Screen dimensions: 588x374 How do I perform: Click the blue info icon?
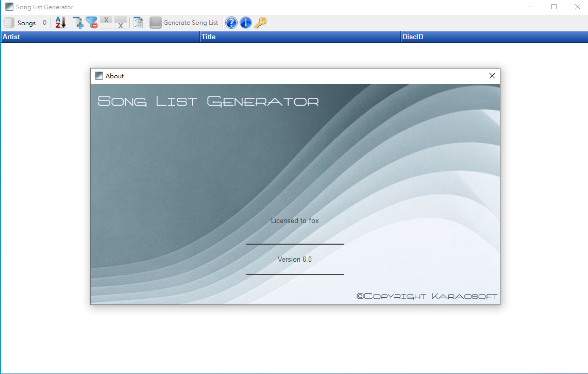(246, 23)
